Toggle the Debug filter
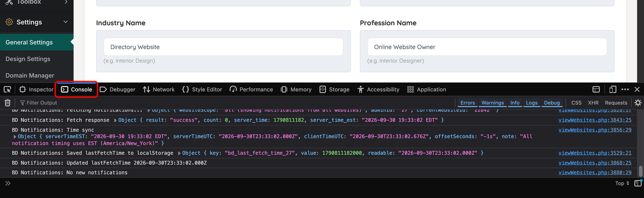 click(552, 103)
